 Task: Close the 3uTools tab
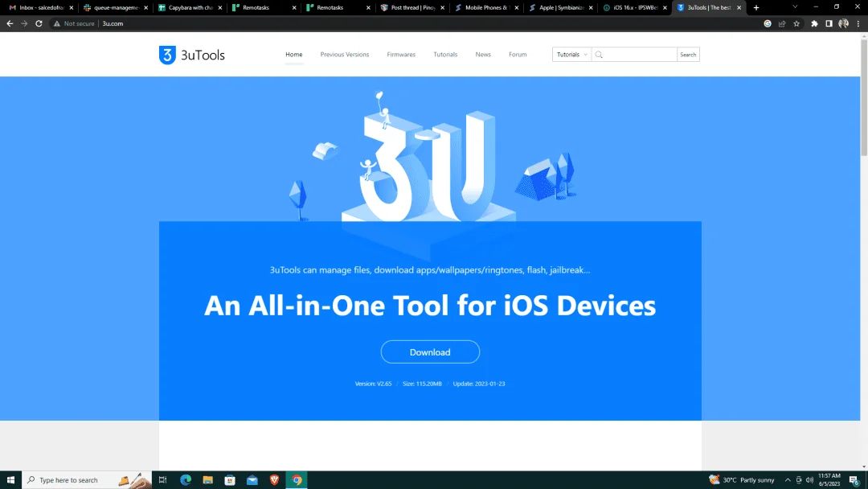pyautogui.click(x=739, y=8)
